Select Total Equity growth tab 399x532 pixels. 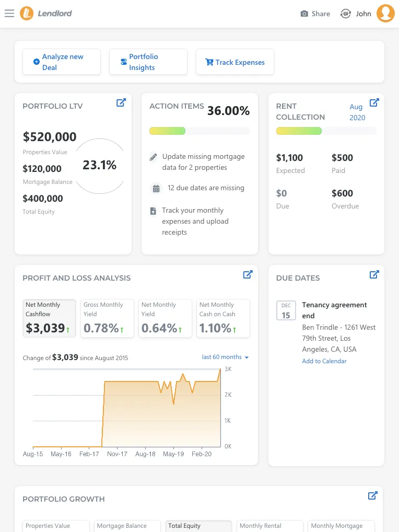point(198,526)
